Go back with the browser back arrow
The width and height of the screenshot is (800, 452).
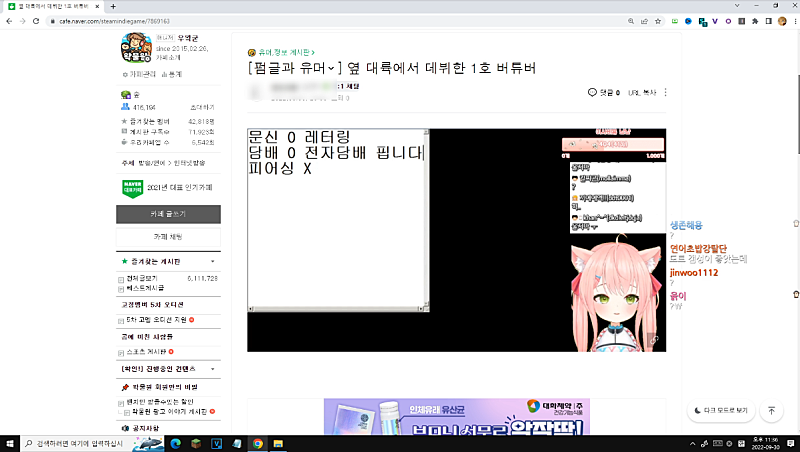(9, 21)
